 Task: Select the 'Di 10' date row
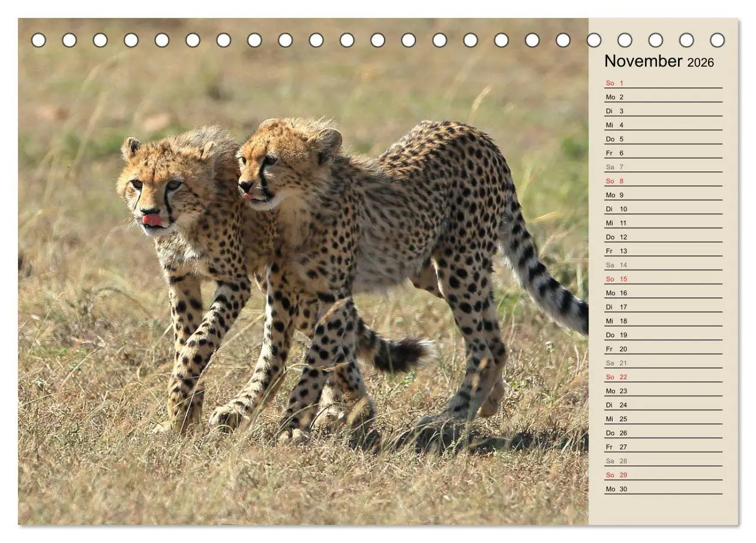pyautogui.click(x=663, y=209)
